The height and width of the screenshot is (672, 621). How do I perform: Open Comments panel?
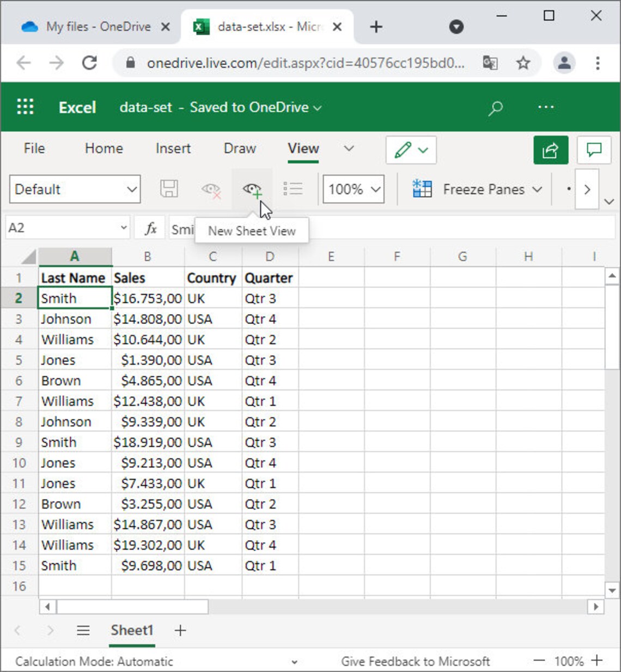click(594, 150)
